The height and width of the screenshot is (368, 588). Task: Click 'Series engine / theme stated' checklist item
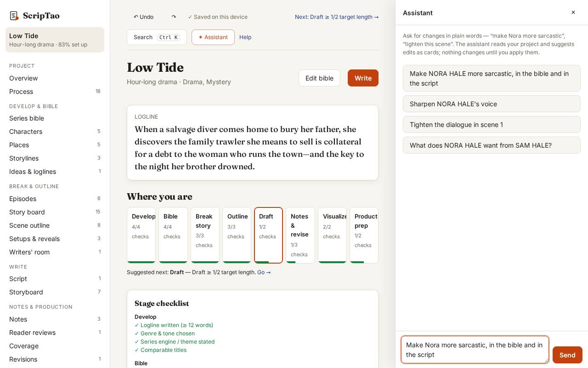pos(175,342)
